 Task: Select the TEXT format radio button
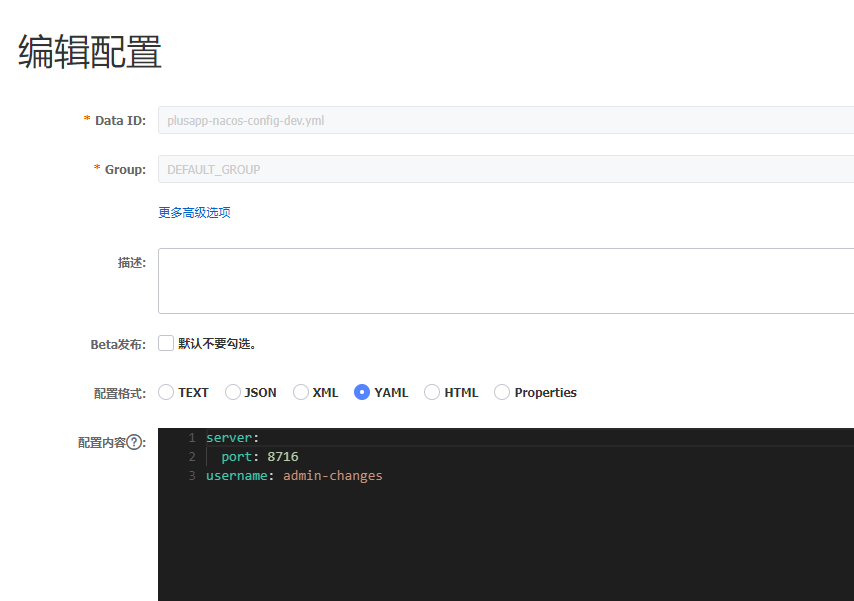click(166, 392)
